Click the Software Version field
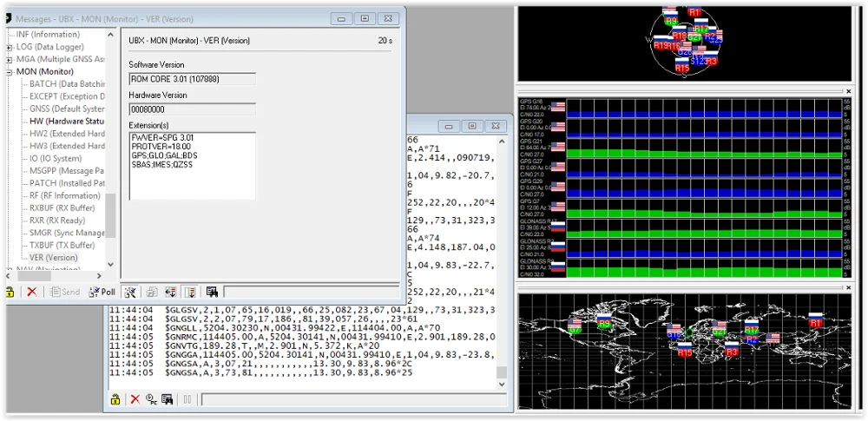868x421 pixels. (x=192, y=79)
